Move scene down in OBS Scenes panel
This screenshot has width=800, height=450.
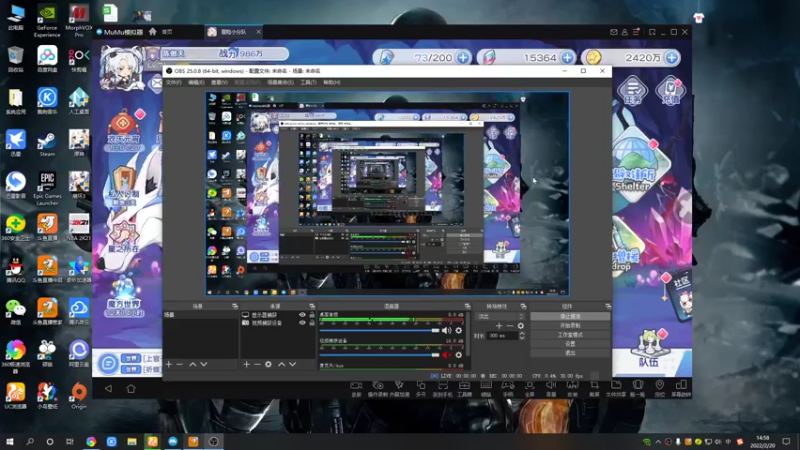click(x=204, y=364)
